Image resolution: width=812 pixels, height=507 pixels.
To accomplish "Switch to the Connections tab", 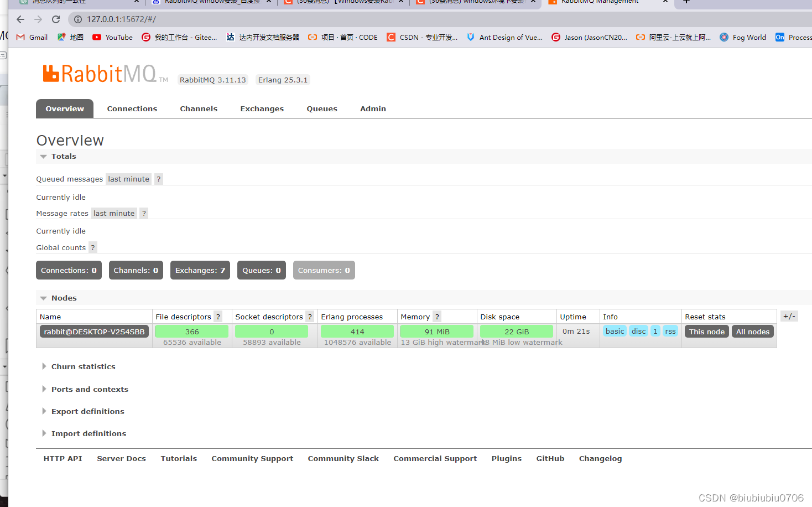I will click(x=132, y=108).
